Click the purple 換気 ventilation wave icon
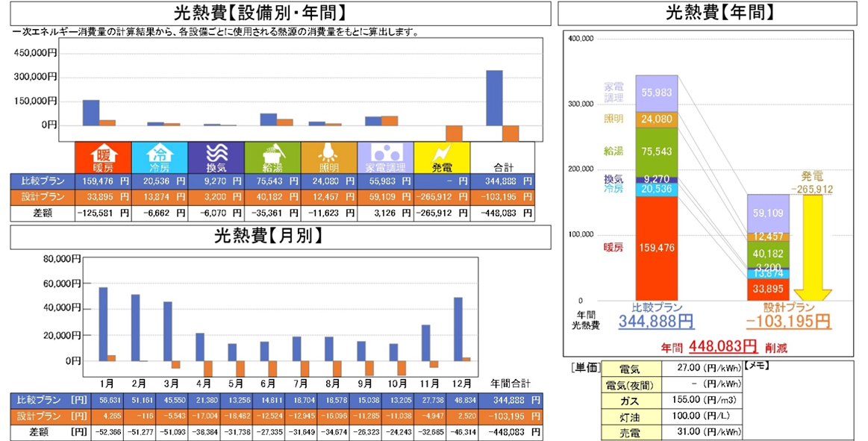 click(x=216, y=157)
